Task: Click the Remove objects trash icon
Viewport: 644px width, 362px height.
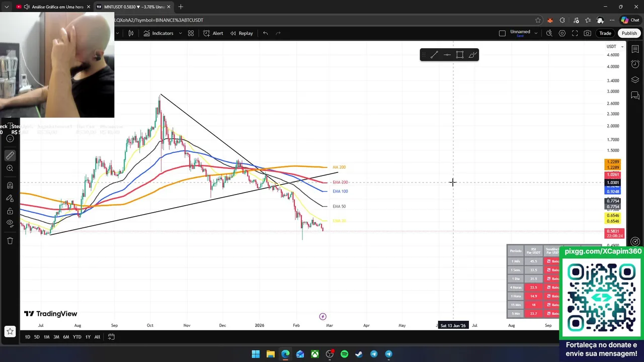Action: click(x=10, y=241)
